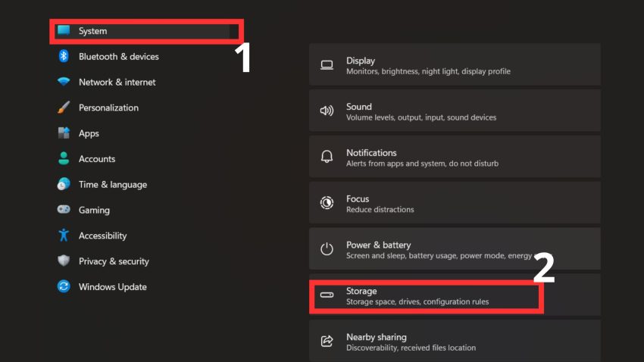The image size is (644, 362).
Task: Click the Notifications bell icon
Action: tap(327, 156)
